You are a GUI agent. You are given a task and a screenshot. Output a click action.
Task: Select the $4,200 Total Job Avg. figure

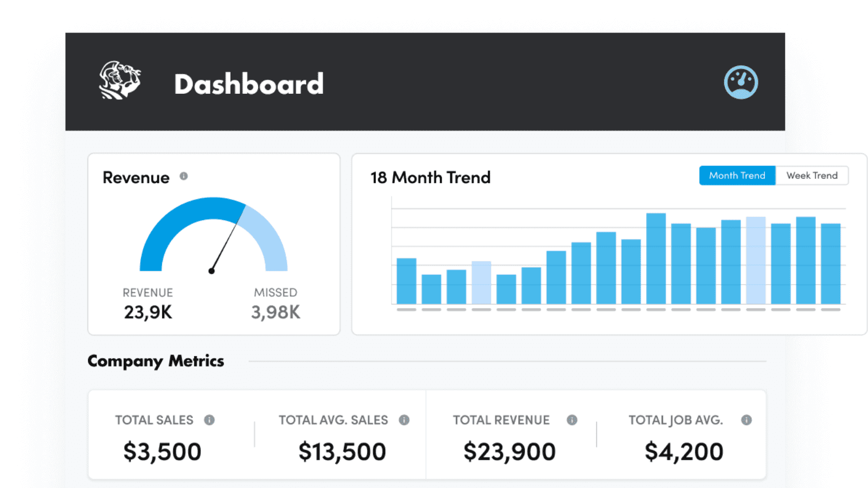click(684, 452)
